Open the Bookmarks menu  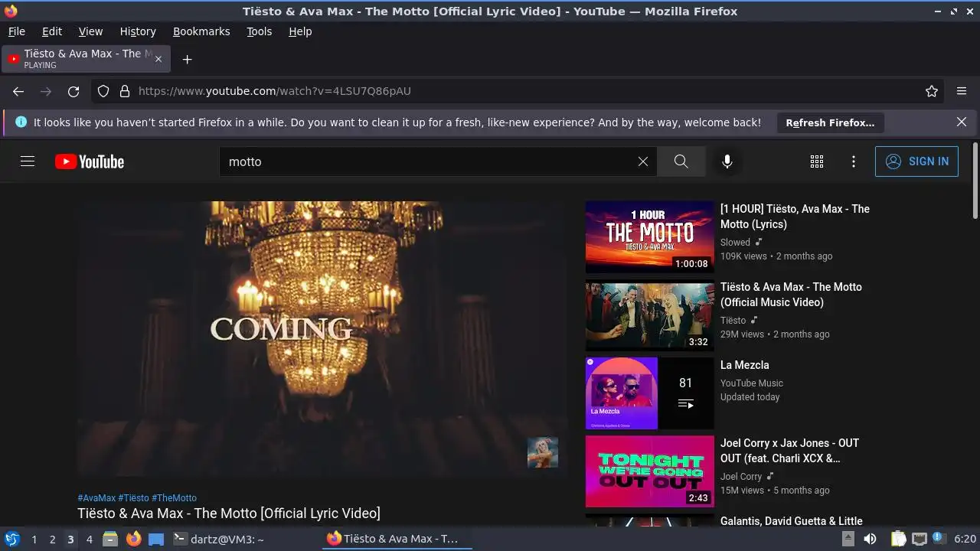pos(201,31)
